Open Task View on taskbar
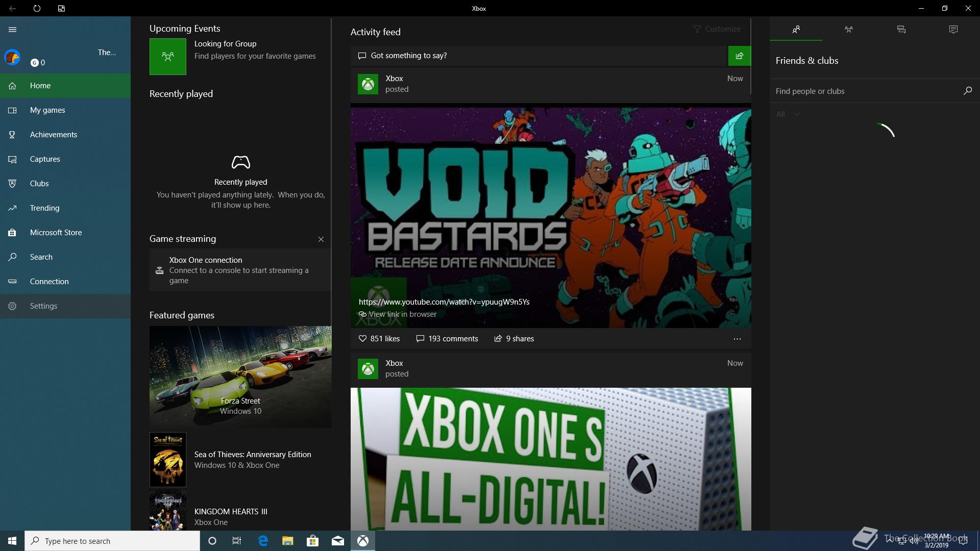980x551 pixels. point(237,541)
